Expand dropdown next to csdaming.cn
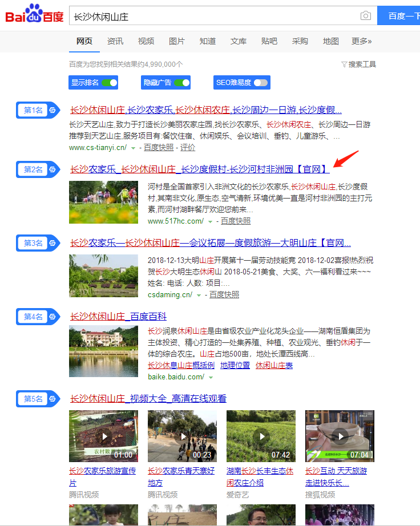Viewport: 420px width, 526px height. [x=199, y=295]
